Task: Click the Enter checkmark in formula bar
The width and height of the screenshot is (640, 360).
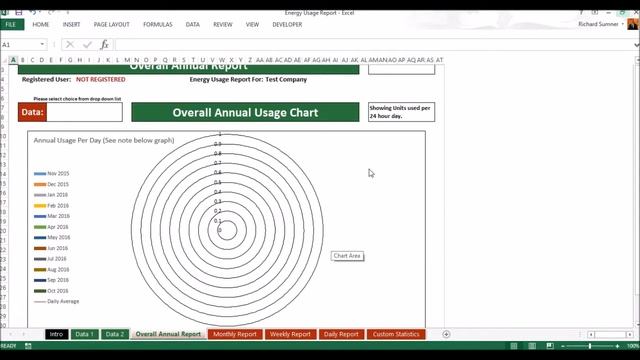Action: pyautogui.click(x=87, y=44)
